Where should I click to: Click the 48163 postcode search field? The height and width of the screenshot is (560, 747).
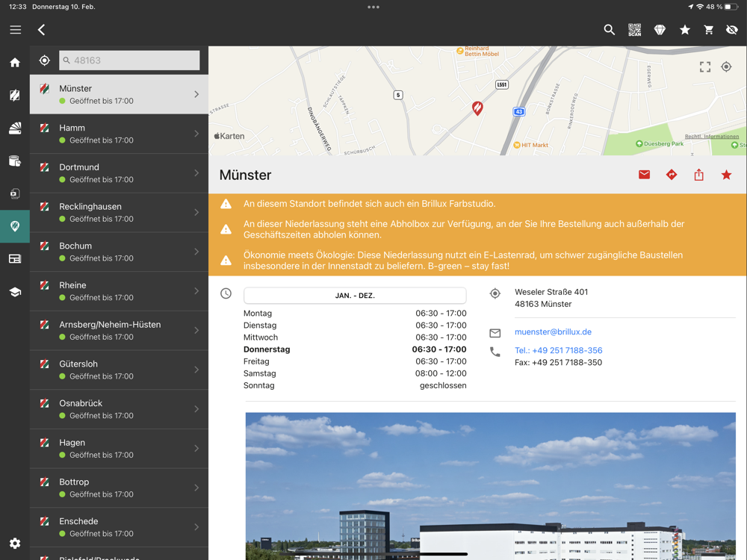click(x=129, y=60)
